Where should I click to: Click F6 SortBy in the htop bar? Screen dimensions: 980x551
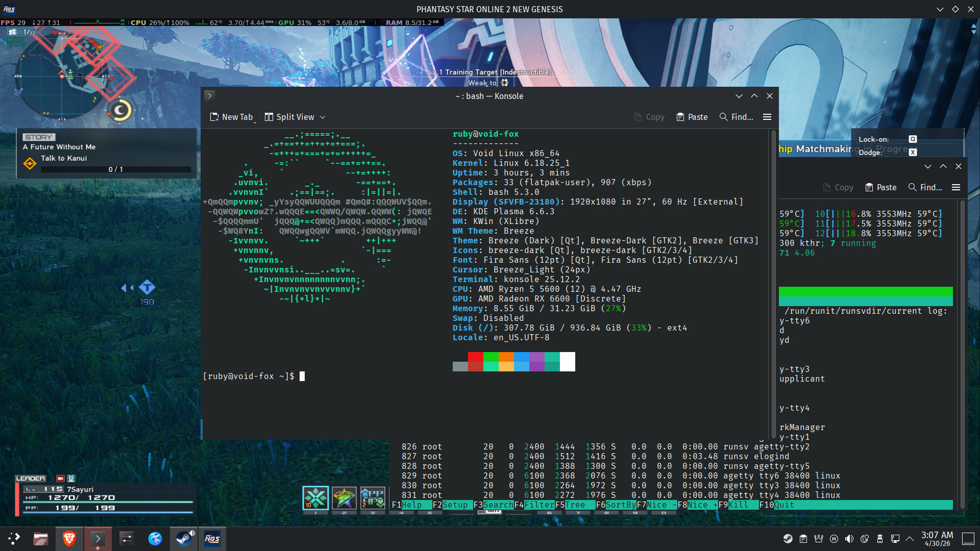point(616,505)
